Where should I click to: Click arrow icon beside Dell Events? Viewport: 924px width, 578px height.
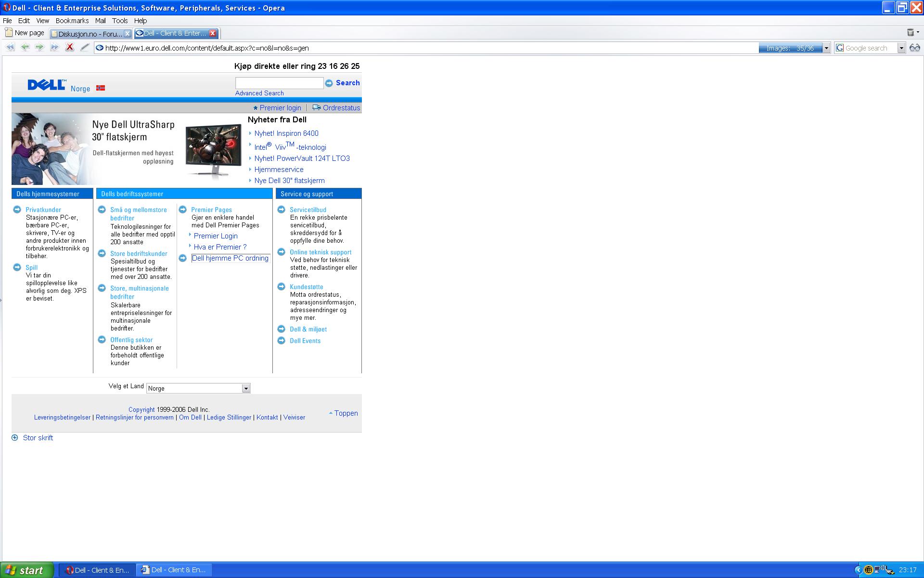click(x=282, y=341)
